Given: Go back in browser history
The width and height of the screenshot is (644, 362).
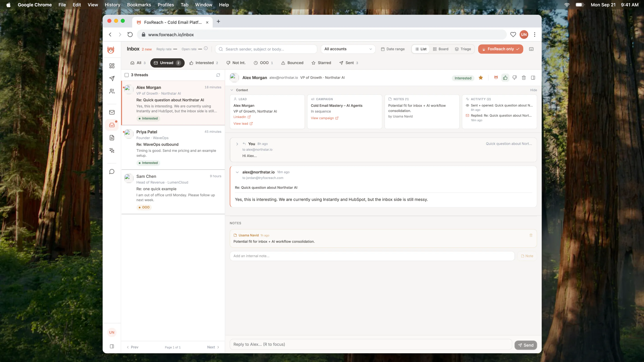Looking at the screenshot, I should coord(110,34).
